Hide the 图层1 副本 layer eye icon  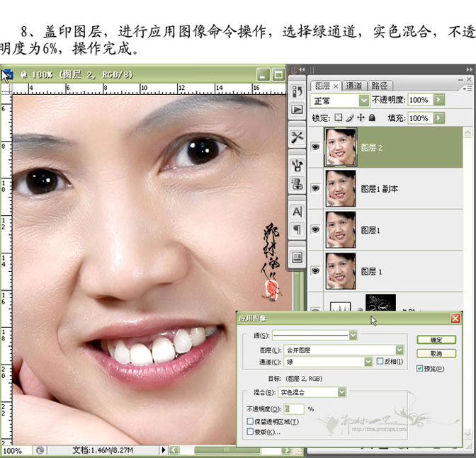(315, 188)
